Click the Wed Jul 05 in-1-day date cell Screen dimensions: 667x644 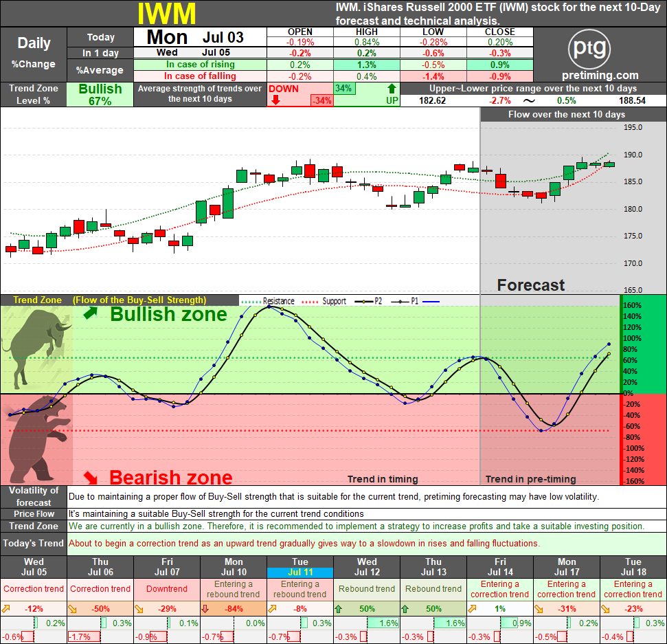click(x=200, y=53)
